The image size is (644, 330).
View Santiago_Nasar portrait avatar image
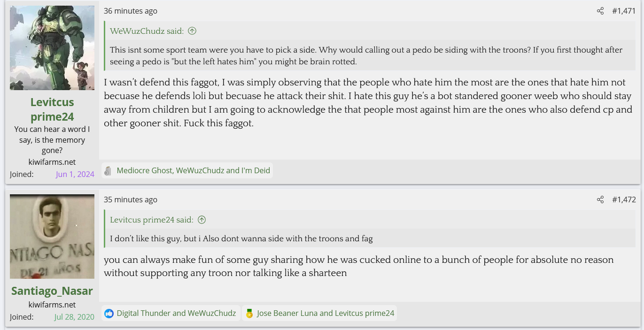(52, 237)
